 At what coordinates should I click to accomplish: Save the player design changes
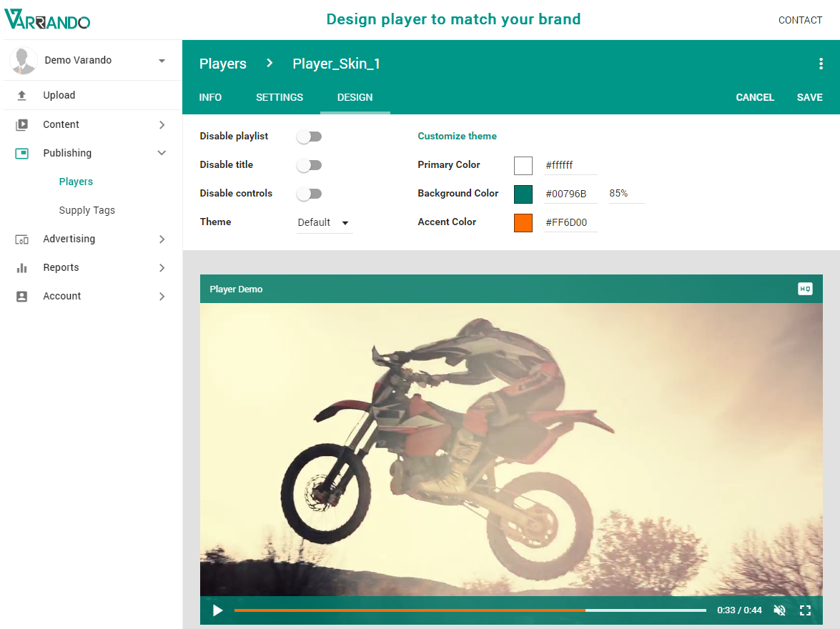click(x=809, y=96)
